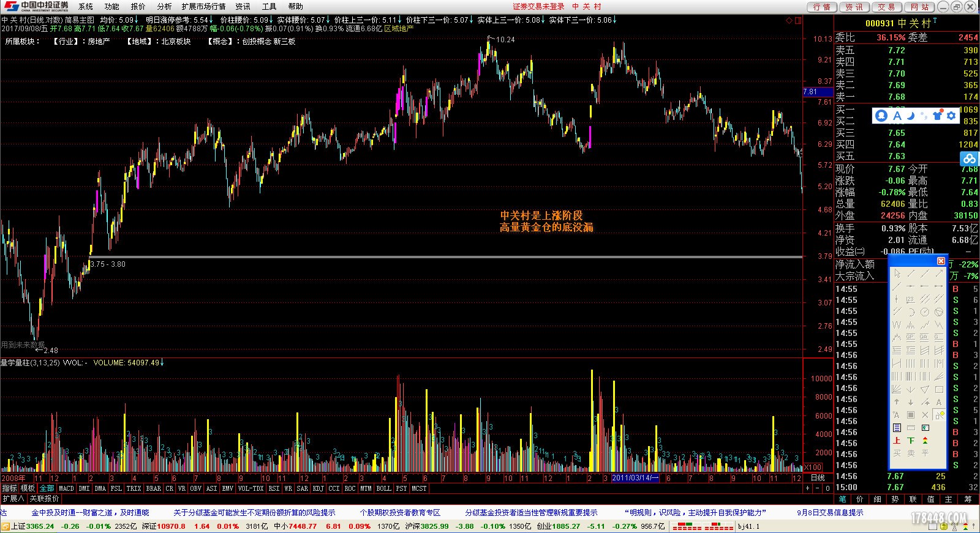Click the input method A letter icon
This screenshot has width=980, height=533.
897,115
